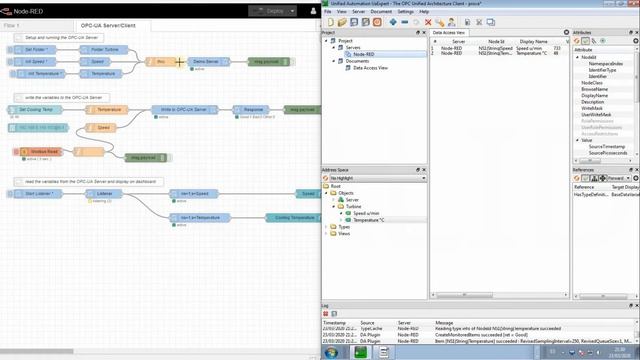Click the save log icon
The width and height of the screenshot is (640, 360).
click(334, 313)
